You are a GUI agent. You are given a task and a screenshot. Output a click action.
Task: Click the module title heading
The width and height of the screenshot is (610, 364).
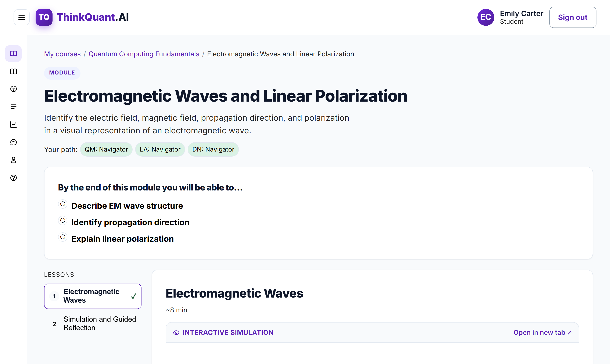(226, 96)
